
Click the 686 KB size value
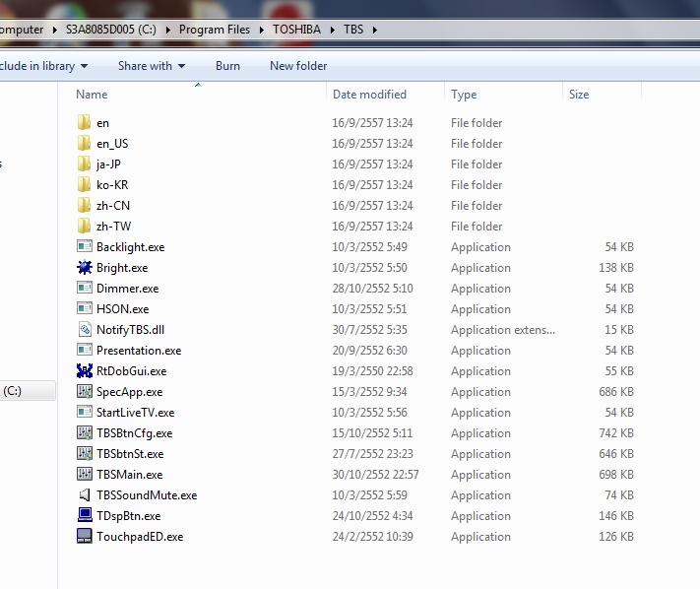pos(616,392)
